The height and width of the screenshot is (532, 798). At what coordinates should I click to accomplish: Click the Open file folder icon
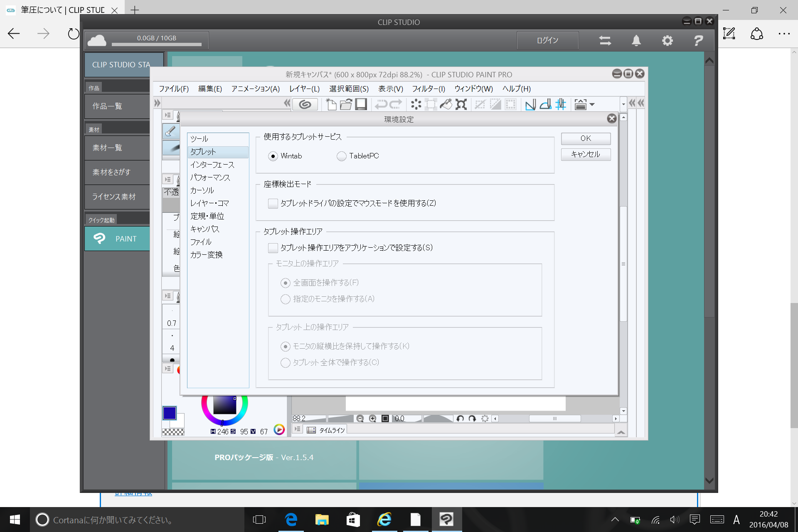tap(346, 104)
